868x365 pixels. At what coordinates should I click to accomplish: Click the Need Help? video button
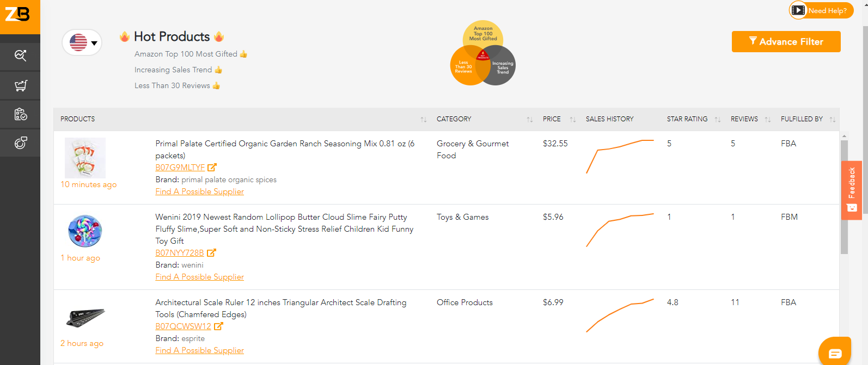pyautogui.click(x=821, y=10)
